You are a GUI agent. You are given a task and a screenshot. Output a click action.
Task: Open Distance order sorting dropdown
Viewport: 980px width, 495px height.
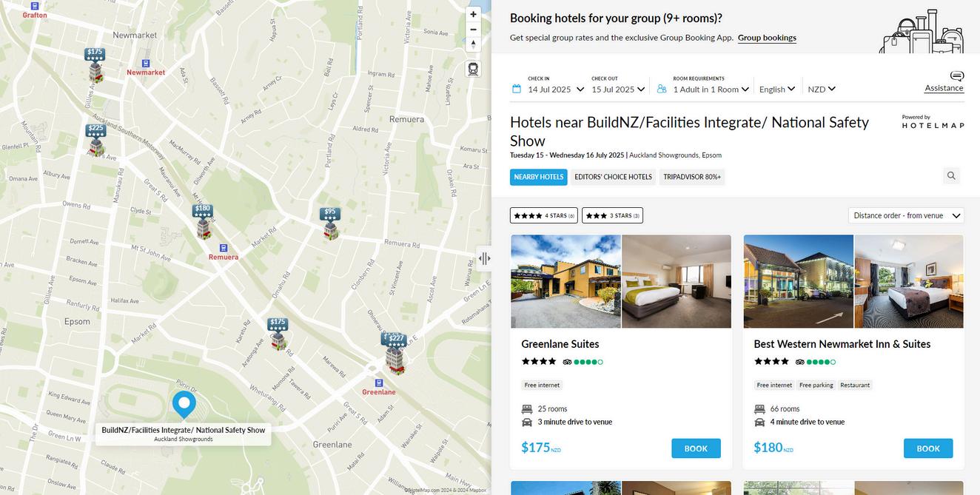tap(906, 215)
